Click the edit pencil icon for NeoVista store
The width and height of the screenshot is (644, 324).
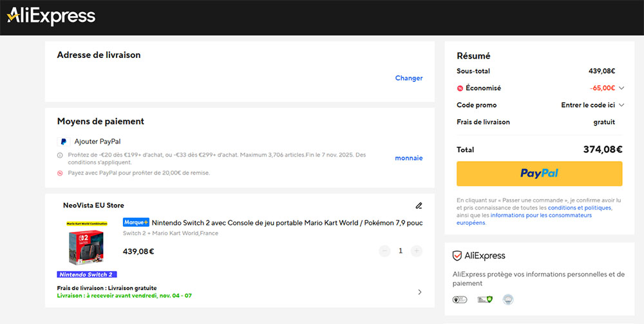tap(419, 205)
